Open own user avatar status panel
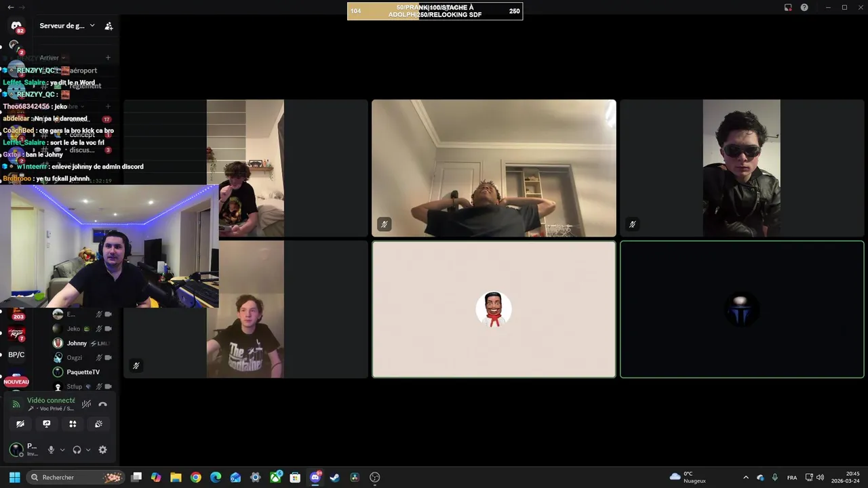Viewport: 868px width, 488px height. (16, 449)
